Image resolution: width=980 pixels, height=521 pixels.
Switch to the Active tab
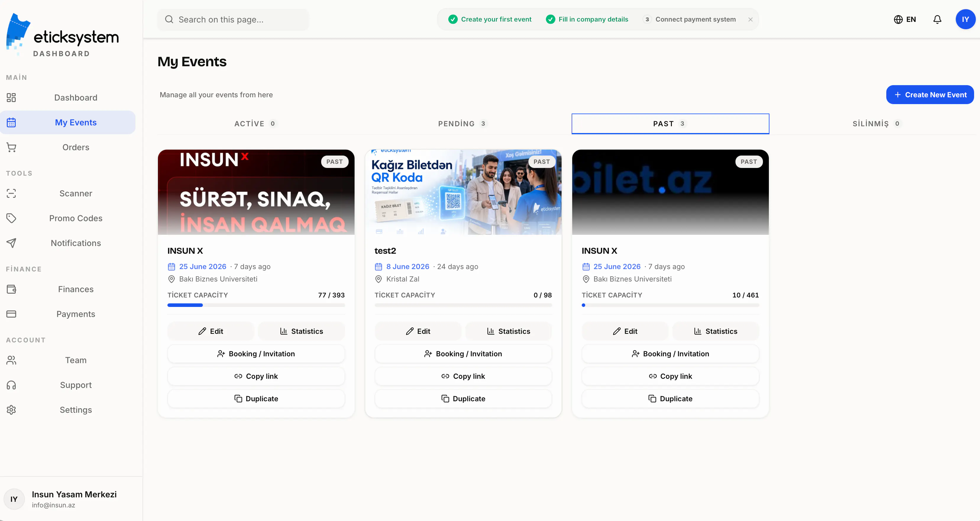256,124
